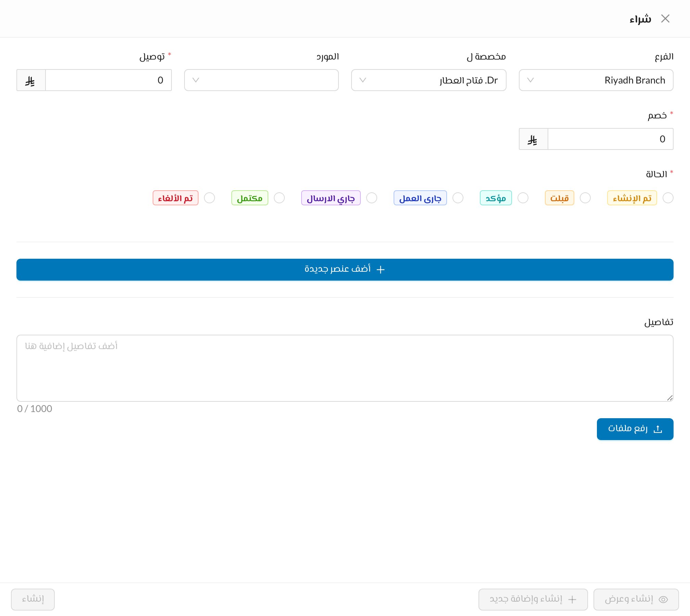Click the eye icon in إنشاء وعرض
The width and height of the screenshot is (690, 616).
coord(663,600)
